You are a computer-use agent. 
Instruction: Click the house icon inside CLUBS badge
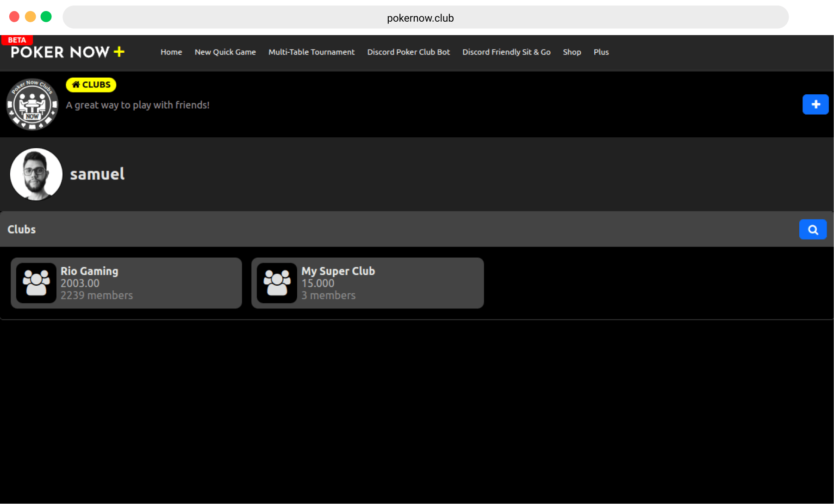click(75, 85)
